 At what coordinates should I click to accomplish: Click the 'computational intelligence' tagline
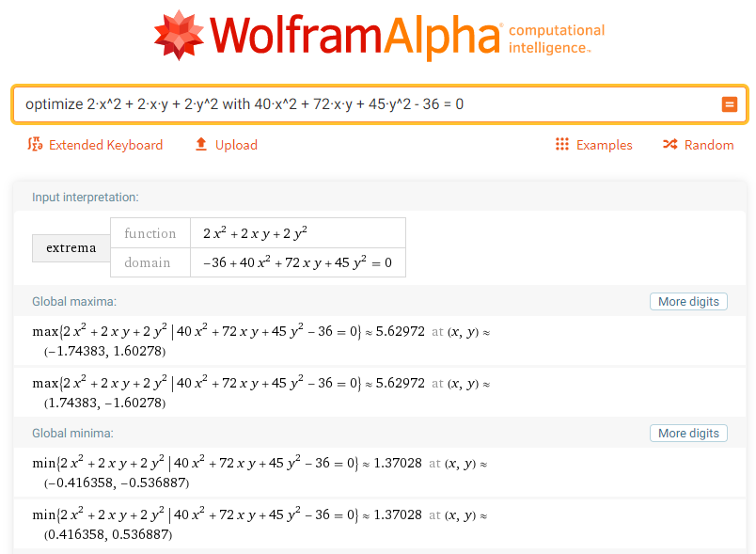pyautogui.click(x=557, y=40)
